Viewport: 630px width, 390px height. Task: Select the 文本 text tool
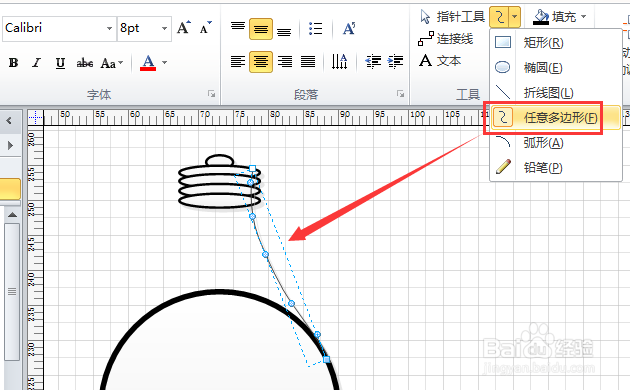pos(440,61)
